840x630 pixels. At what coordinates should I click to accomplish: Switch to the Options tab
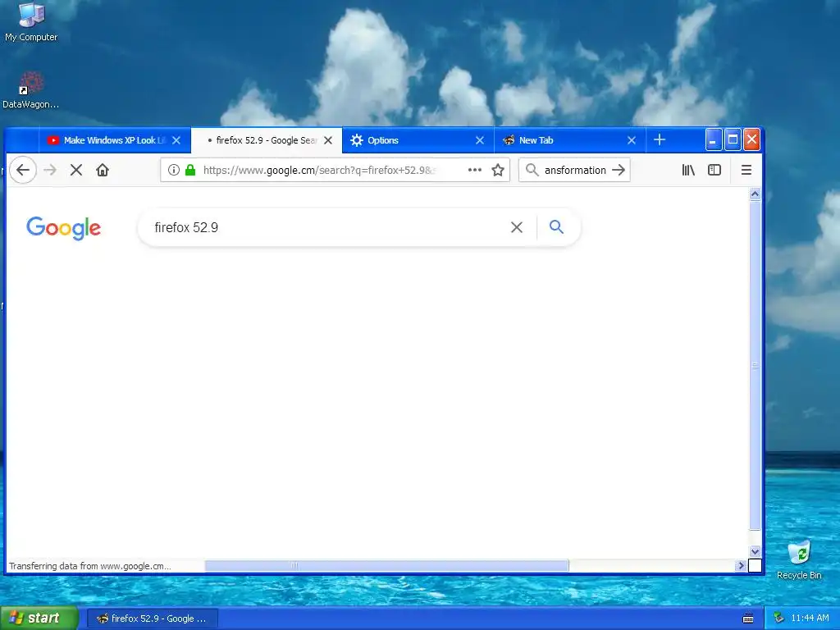(x=418, y=140)
